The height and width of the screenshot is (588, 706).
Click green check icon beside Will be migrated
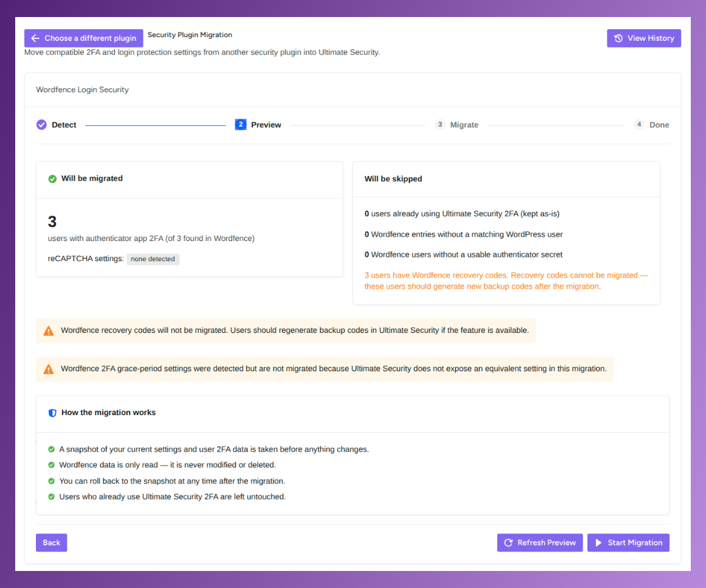click(53, 179)
